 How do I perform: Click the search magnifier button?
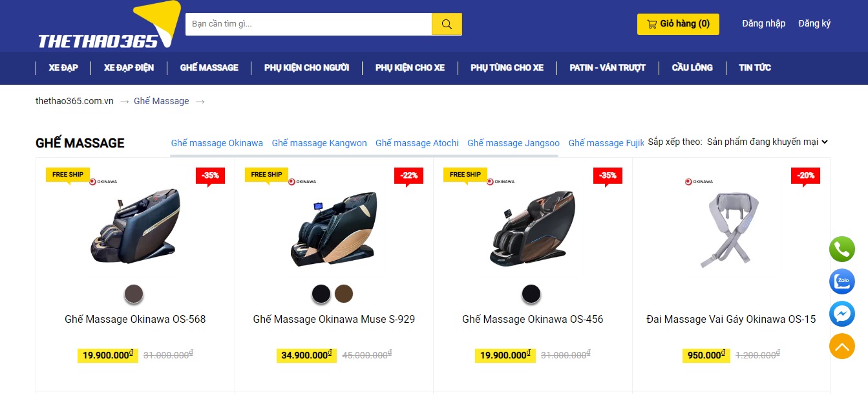(x=447, y=25)
